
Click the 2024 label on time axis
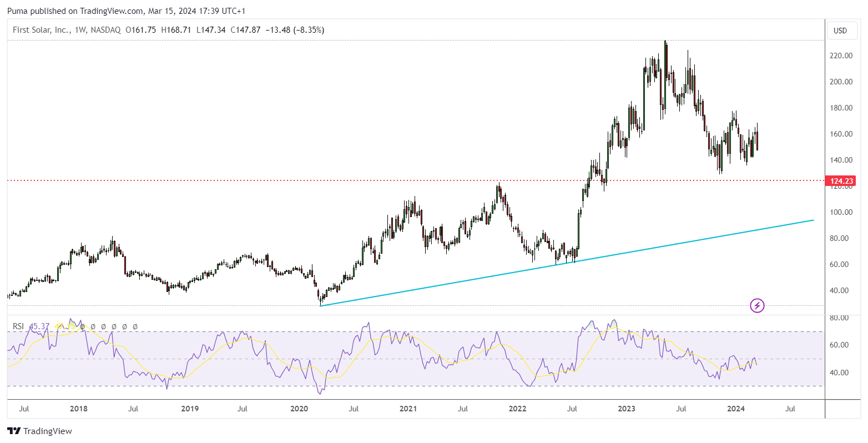(x=736, y=409)
